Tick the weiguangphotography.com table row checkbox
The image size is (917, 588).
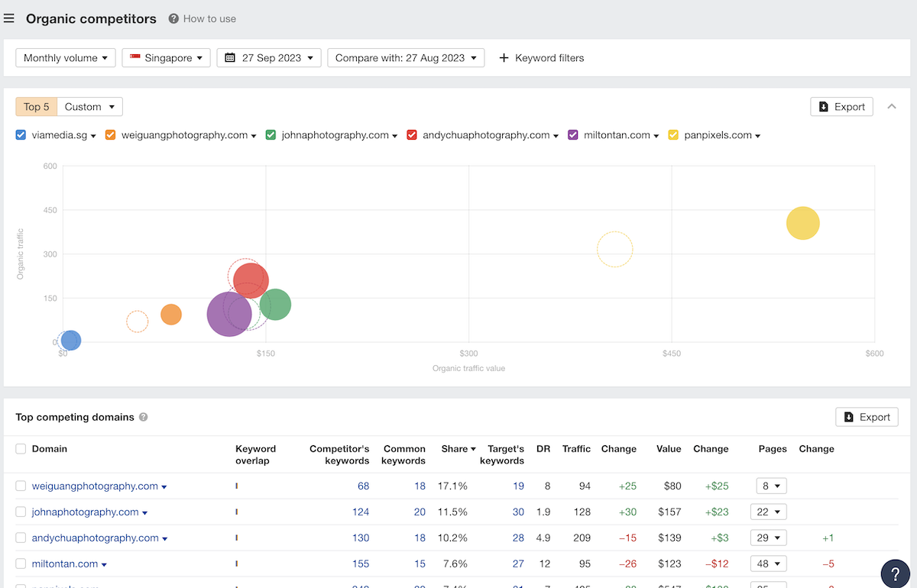click(21, 486)
